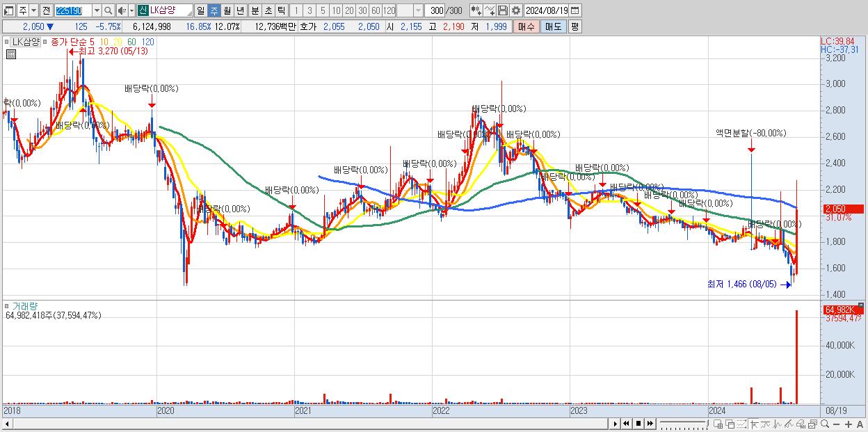Select the 틱 tick chart period
This screenshot has width=868, height=432.
(x=281, y=10)
